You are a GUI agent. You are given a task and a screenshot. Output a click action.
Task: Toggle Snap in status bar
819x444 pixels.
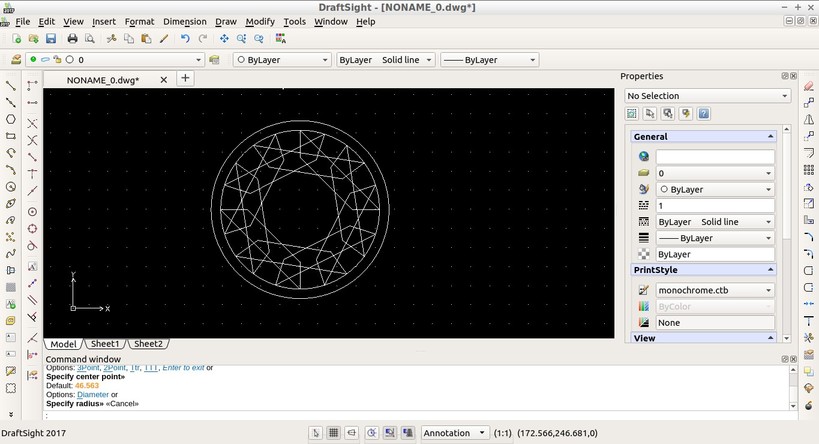click(x=315, y=433)
